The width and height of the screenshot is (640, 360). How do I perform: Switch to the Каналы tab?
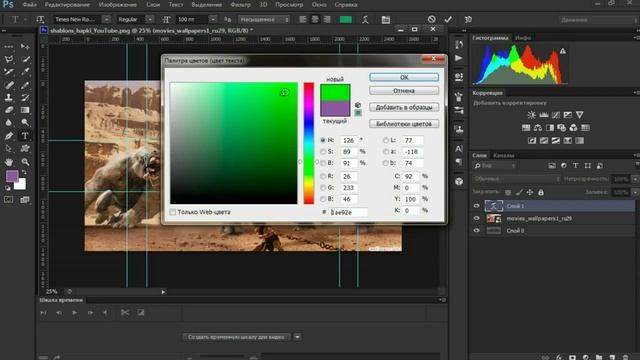point(503,155)
